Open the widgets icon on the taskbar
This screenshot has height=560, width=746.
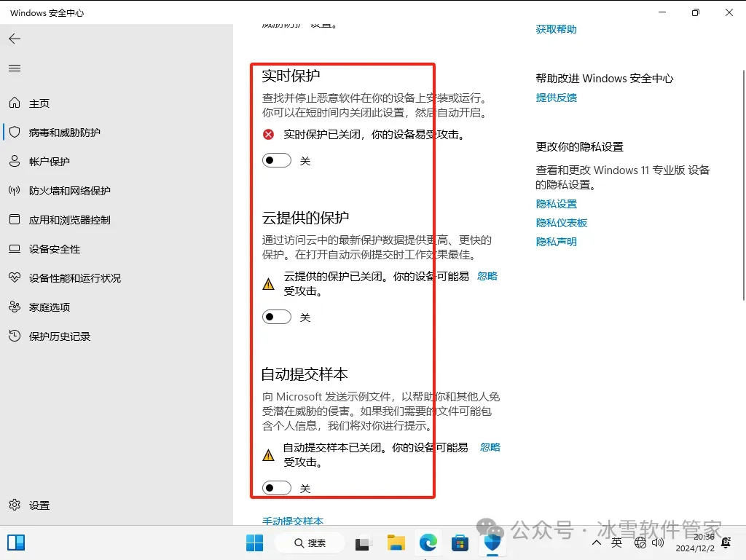coord(16,543)
